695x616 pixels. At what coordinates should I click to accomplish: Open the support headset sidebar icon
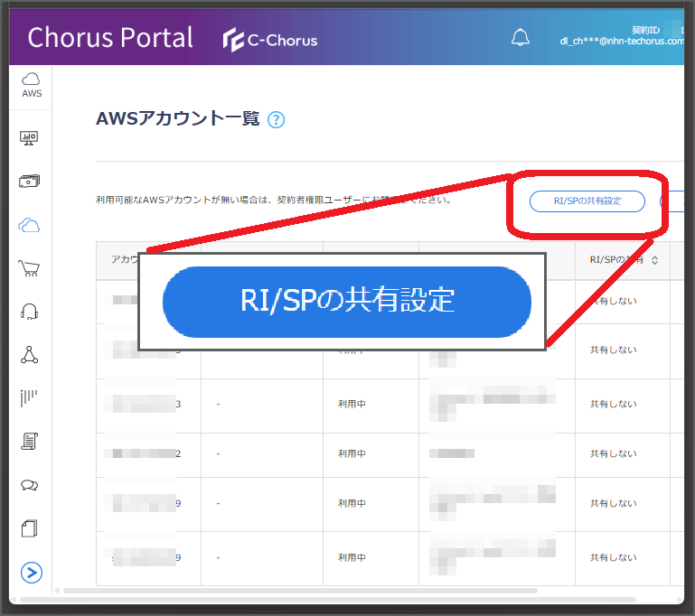(29, 312)
